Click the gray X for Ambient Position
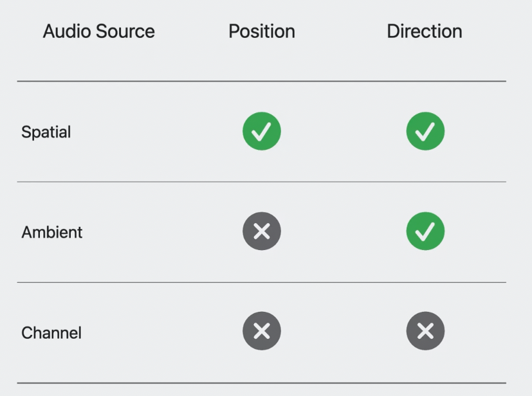Image resolution: width=532 pixels, height=396 pixels. click(x=261, y=231)
